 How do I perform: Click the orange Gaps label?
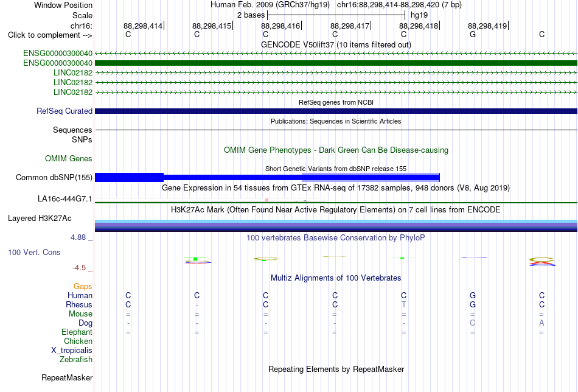[x=83, y=286]
